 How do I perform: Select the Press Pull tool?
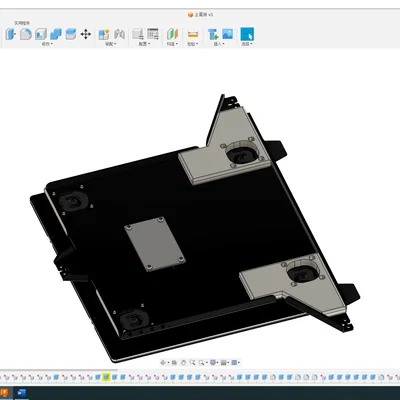tap(11, 34)
